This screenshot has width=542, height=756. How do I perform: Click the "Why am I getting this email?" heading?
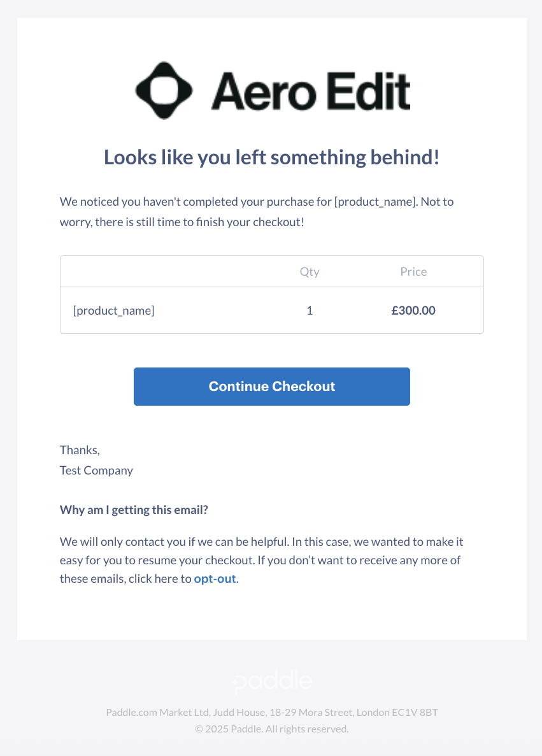pyautogui.click(x=134, y=510)
